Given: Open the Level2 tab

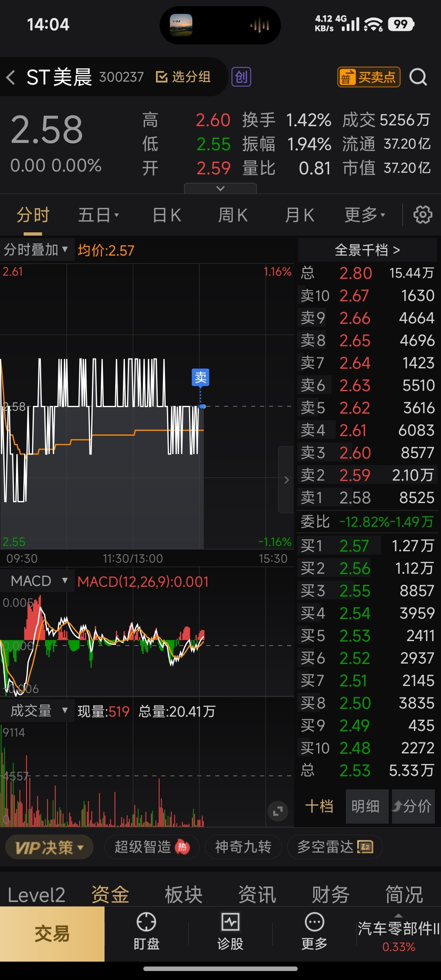Looking at the screenshot, I should click(x=36, y=895).
